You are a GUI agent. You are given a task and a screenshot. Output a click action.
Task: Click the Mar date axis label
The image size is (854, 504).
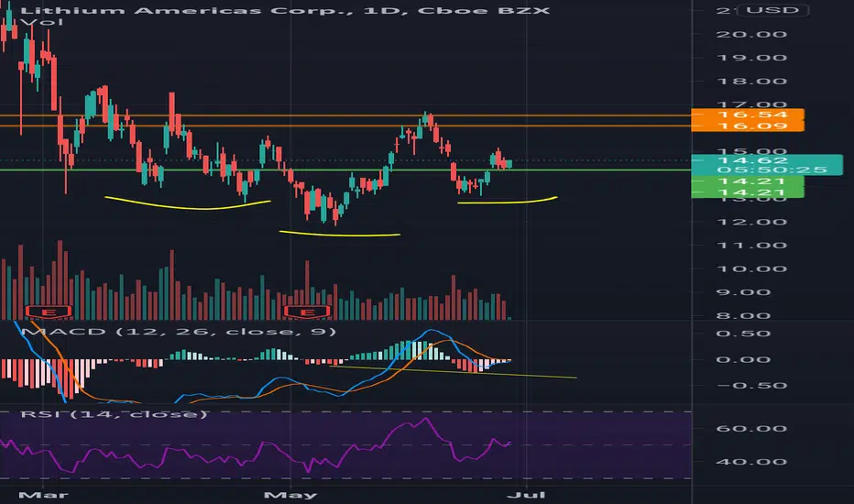tap(43, 495)
